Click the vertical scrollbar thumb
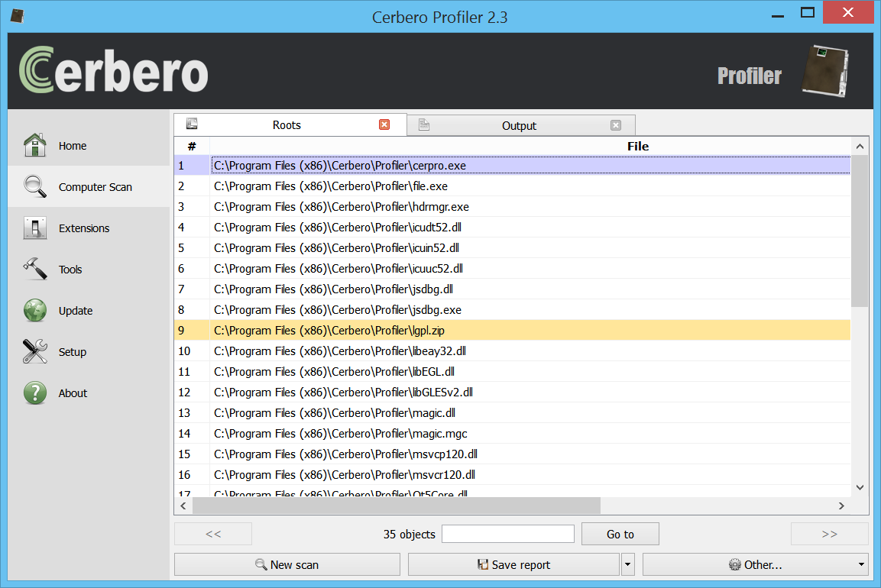This screenshot has width=881, height=588. point(860,231)
